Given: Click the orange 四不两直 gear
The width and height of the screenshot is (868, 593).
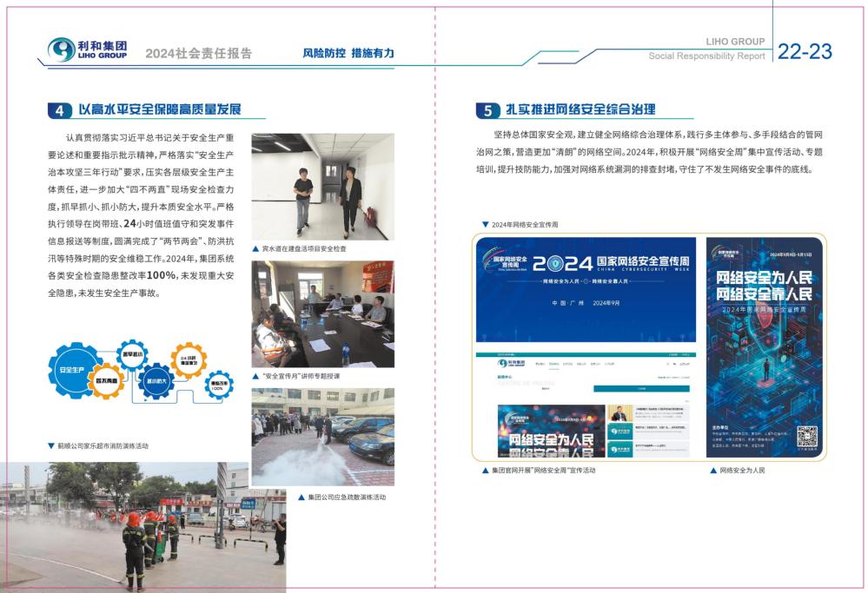Looking at the screenshot, I should 107,381.
